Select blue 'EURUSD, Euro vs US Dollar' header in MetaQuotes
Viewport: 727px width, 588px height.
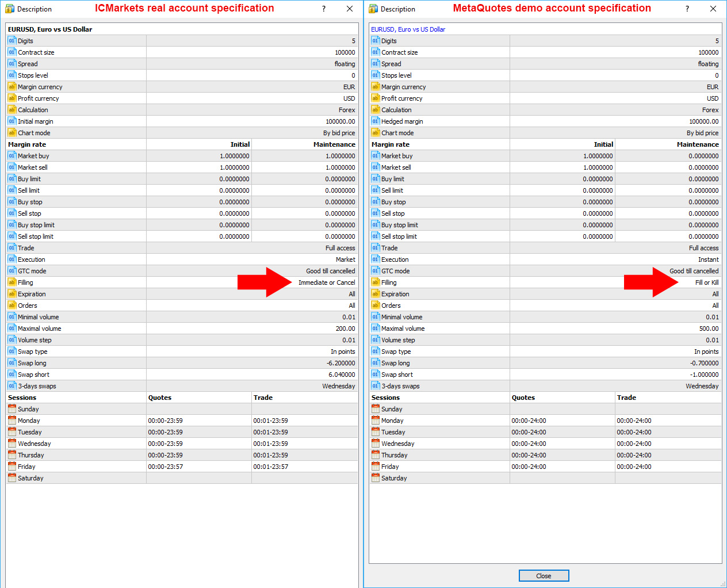(x=408, y=29)
